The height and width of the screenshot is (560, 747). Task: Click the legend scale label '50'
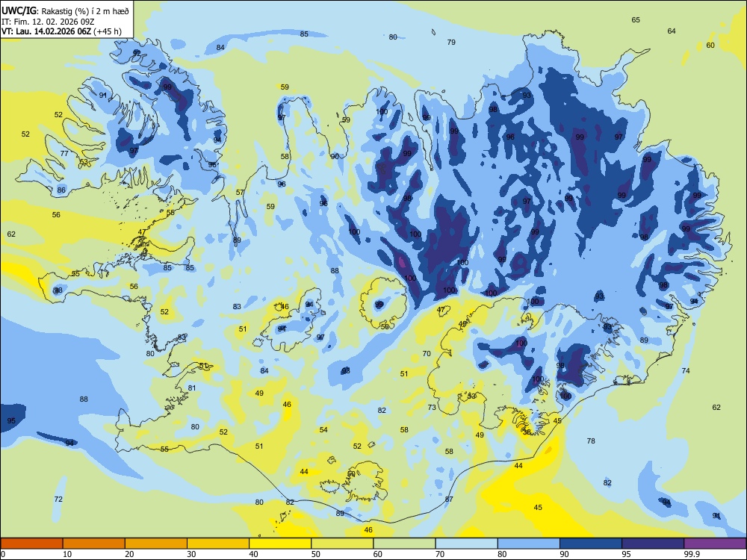point(316,554)
